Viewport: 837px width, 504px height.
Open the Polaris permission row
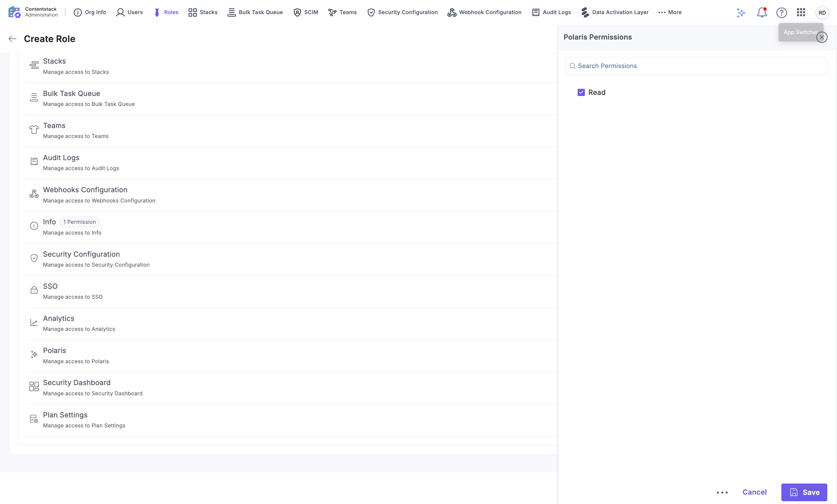(x=291, y=356)
